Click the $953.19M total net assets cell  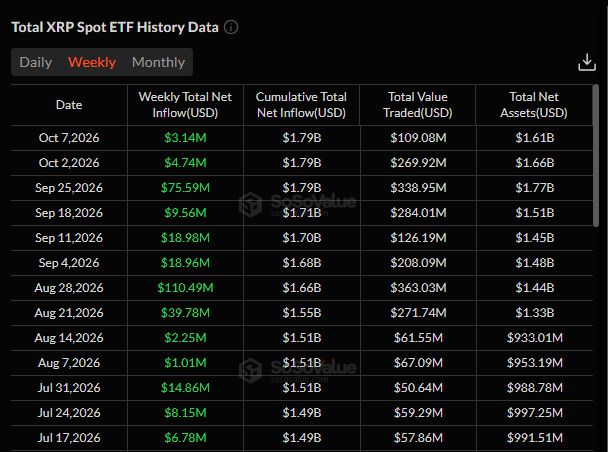click(535, 362)
